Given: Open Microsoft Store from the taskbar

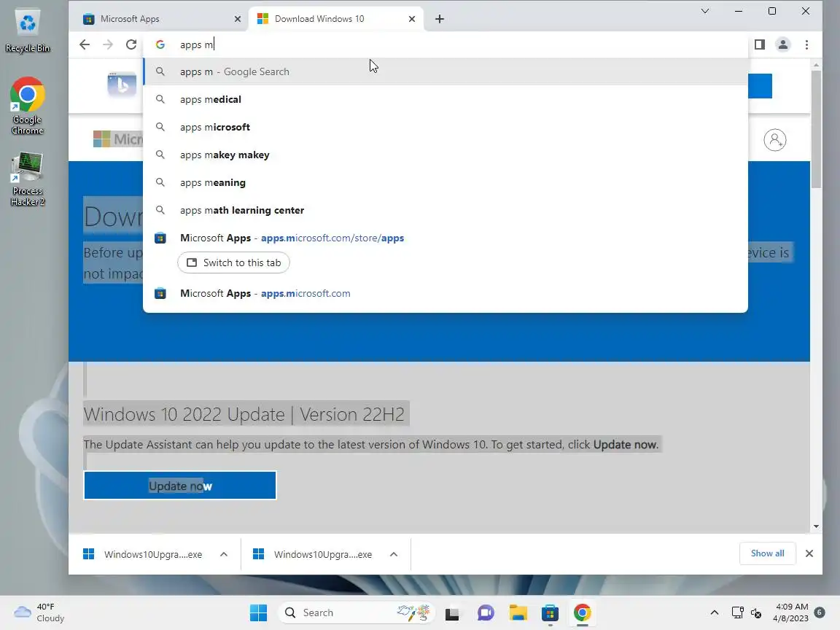Looking at the screenshot, I should [551, 612].
